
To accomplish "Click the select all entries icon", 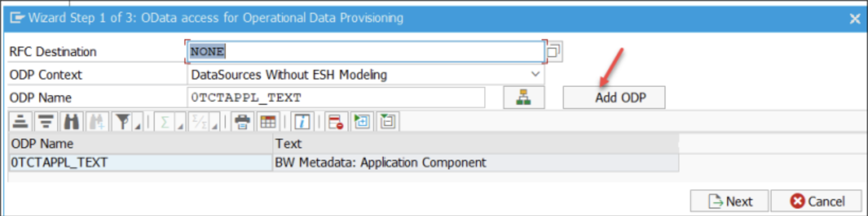I will tap(362, 122).
